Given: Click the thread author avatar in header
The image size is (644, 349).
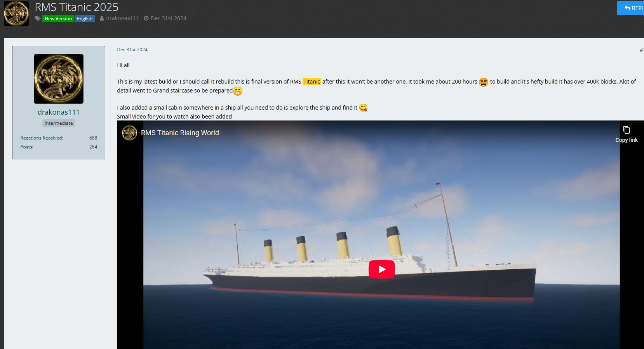Looking at the screenshot, I should pyautogui.click(x=16, y=14).
